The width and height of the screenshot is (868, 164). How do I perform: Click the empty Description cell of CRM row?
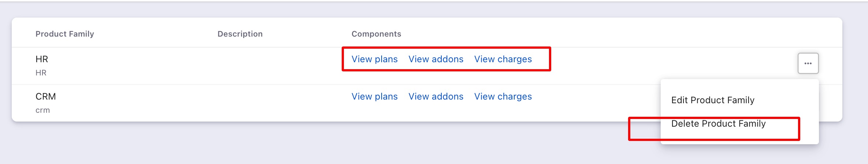click(x=256, y=103)
